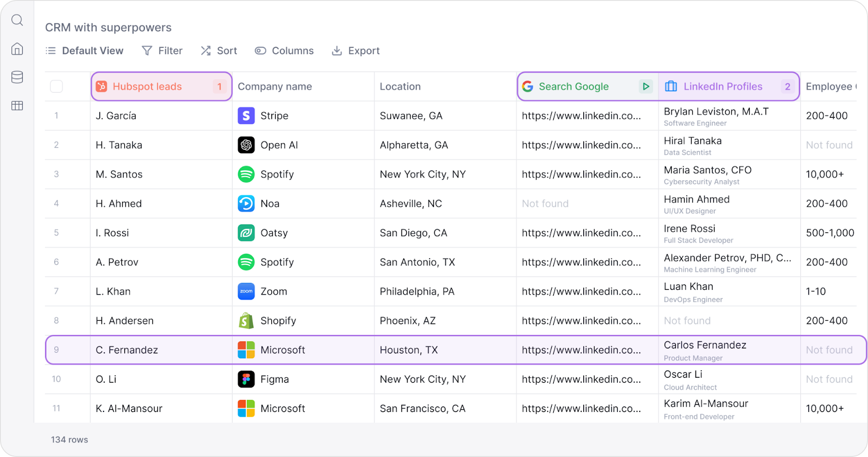Click the Google logo in Search Google column
The height and width of the screenshot is (457, 868).
[527, 86]
